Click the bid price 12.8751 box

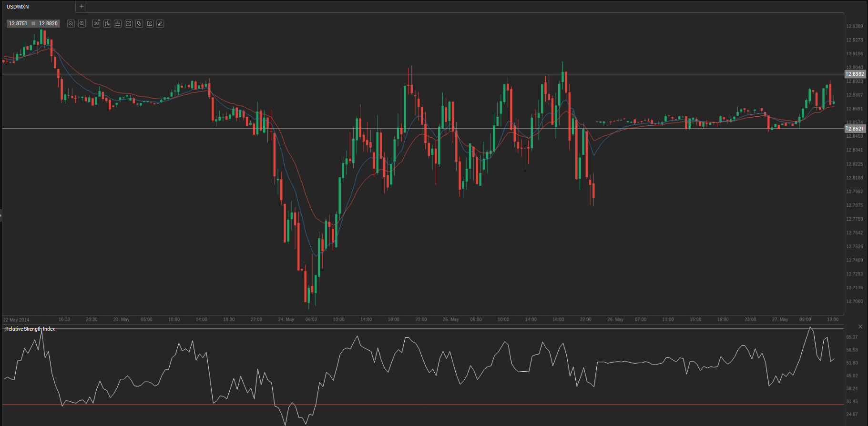18,23
